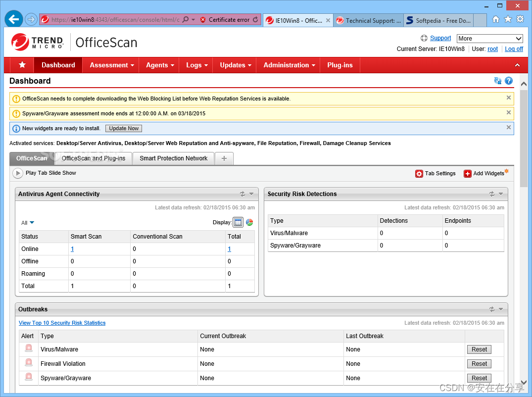The image size is (532, 397).
Task: Dismiss the Web Blocking List warning
Action: [x=509, y=98]
